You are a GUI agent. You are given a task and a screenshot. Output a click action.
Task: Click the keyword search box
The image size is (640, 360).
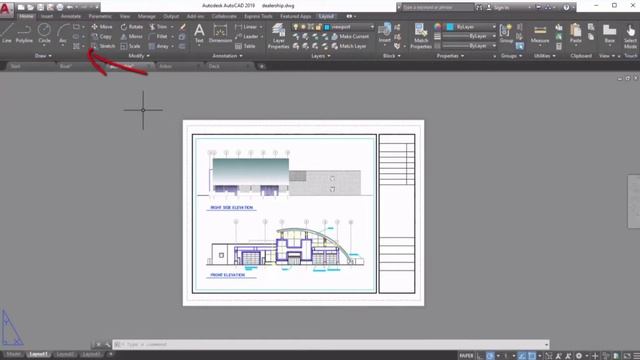click(x=437, y=7)
